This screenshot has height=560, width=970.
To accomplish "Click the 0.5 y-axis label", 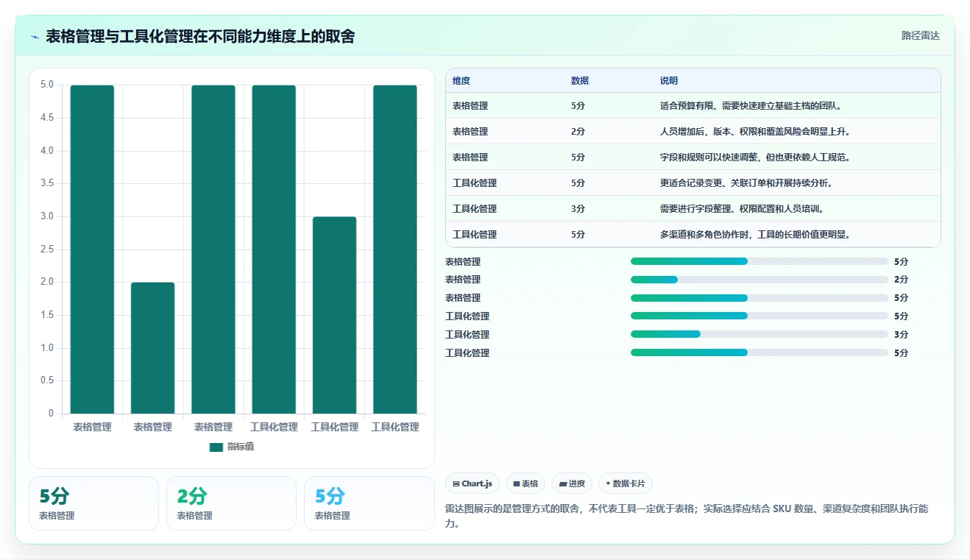I will (47, 380).
